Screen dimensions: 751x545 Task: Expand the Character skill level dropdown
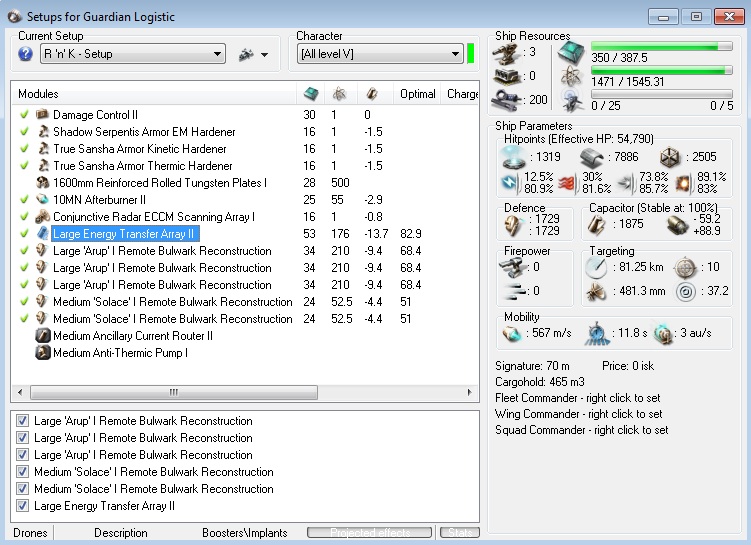click(x=455, y=54)
